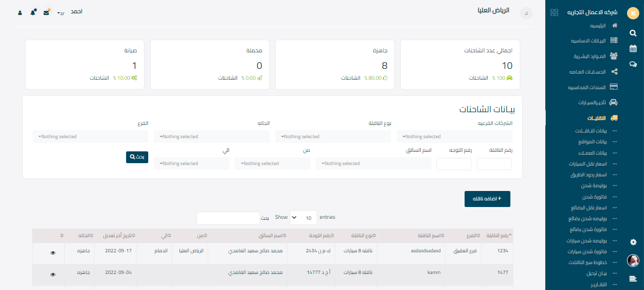Viewport: 644px width, 290px height.
Task: Open the ar language selector
Action: coord(60,13)
